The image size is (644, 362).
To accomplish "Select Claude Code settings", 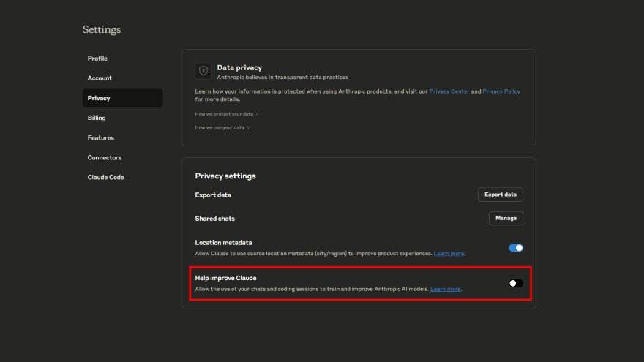I will [x=106, y=177].
